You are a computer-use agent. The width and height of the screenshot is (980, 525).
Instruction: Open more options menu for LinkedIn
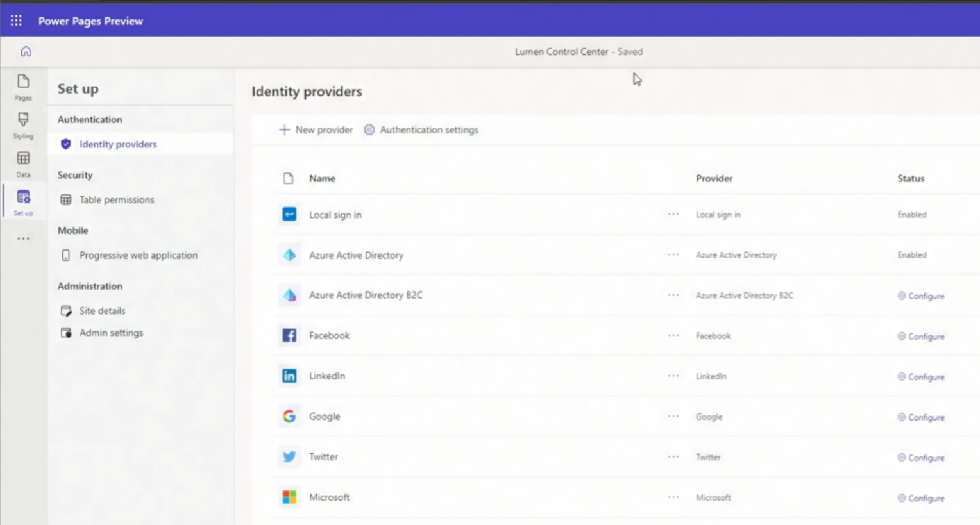pyautogui.click(x=673, y=376)
